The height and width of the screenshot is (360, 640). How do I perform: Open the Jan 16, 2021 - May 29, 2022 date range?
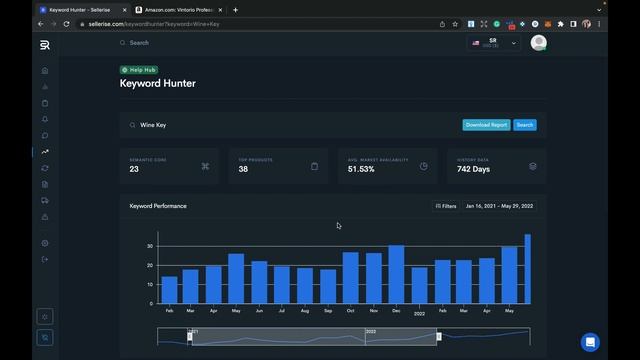(499, 206)
